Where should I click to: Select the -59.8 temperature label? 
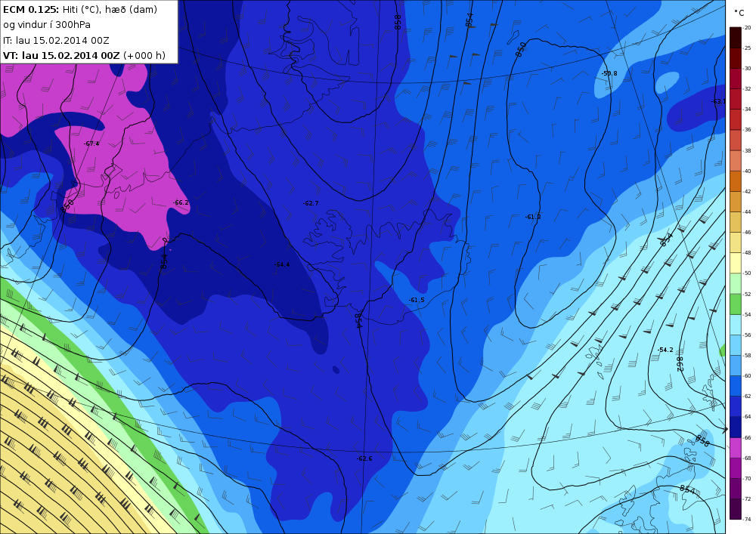609,73
